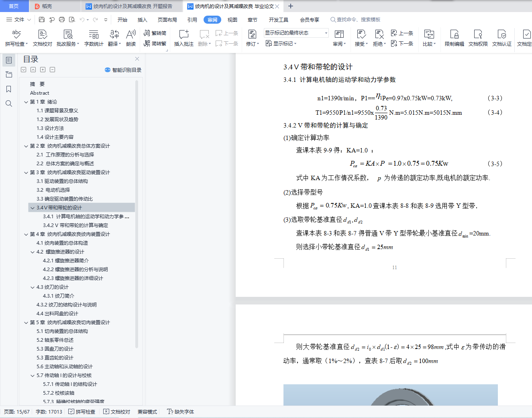This screenshot has height=418, width=532.
Task: Collapse the 第 4 章 tree node arrow
Action: 26,234
